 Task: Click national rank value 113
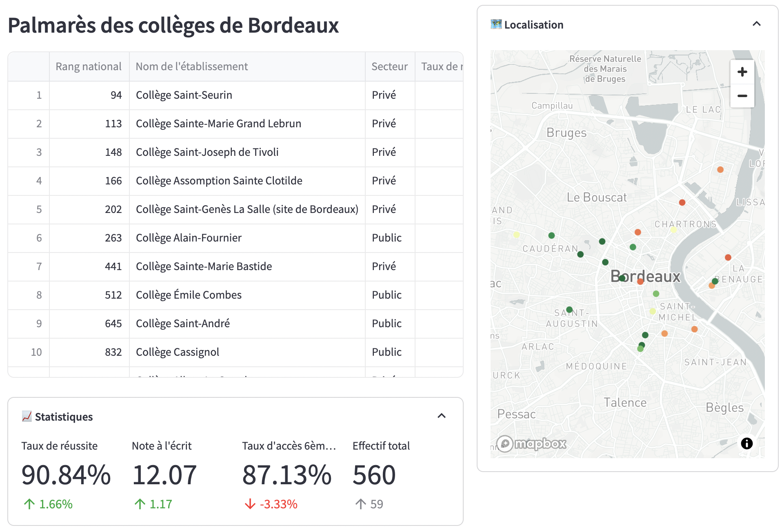(89, 124)
